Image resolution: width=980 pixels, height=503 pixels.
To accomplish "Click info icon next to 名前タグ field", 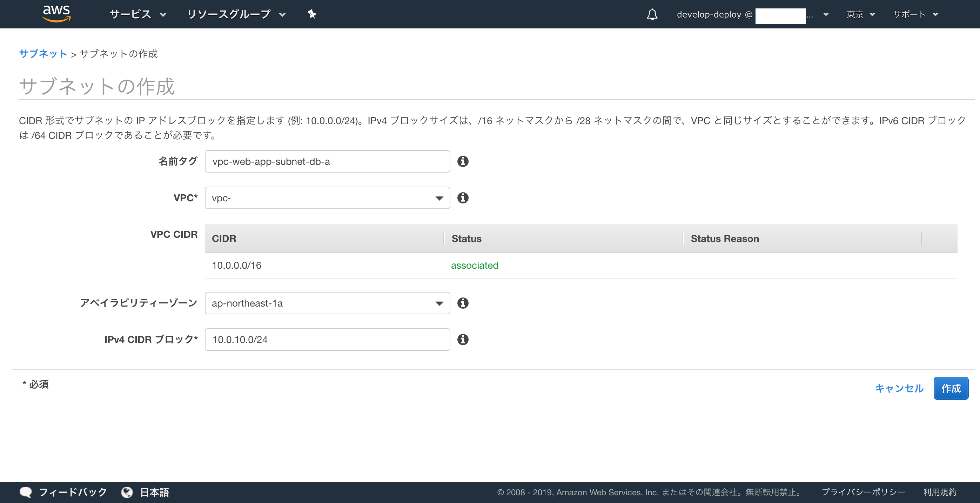I will click(463, 161).
